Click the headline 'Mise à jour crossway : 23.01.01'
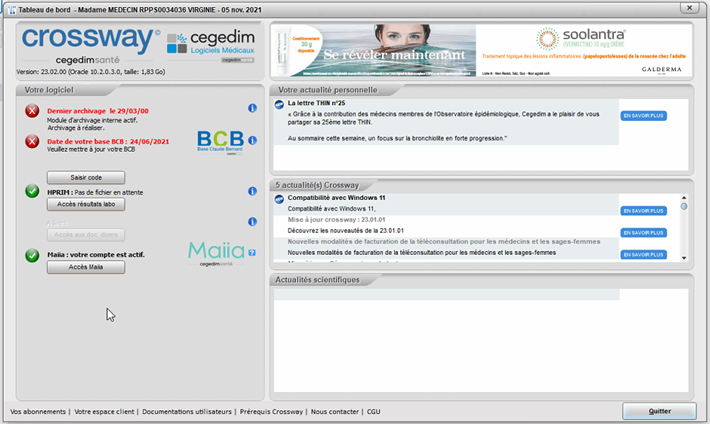Viewport: 710px width, 424px height. click(336, 220)
